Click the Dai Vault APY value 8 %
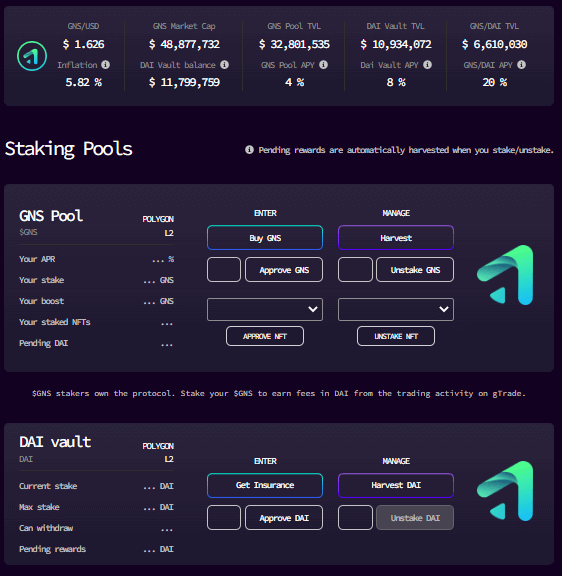 pos(396,82)
